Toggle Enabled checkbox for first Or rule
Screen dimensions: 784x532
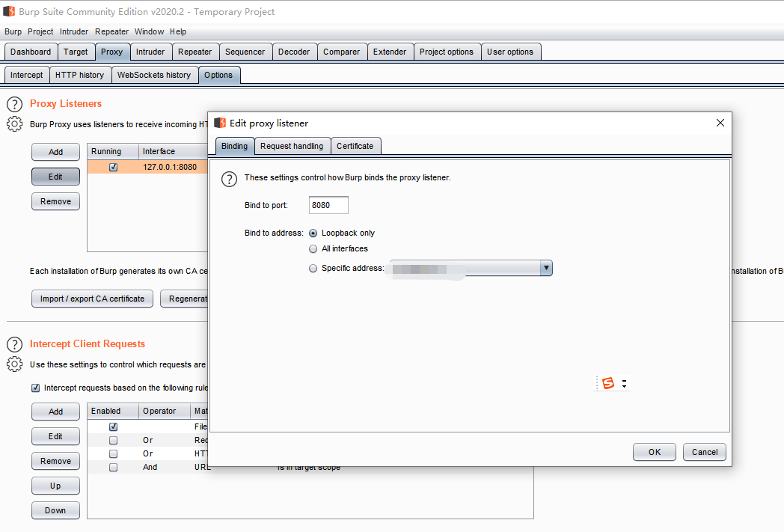[114, 440]
